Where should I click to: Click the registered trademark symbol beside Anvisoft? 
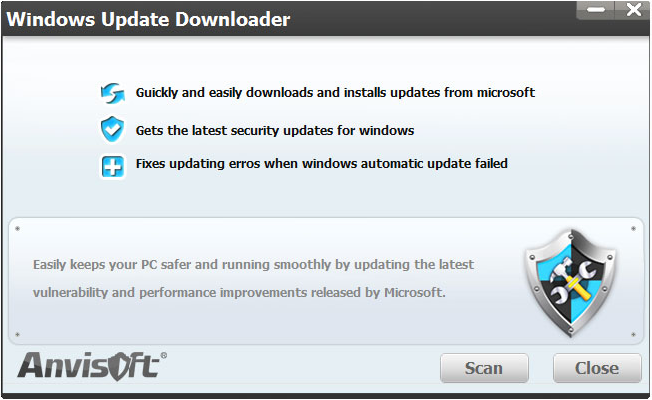[x=164, y=355]
